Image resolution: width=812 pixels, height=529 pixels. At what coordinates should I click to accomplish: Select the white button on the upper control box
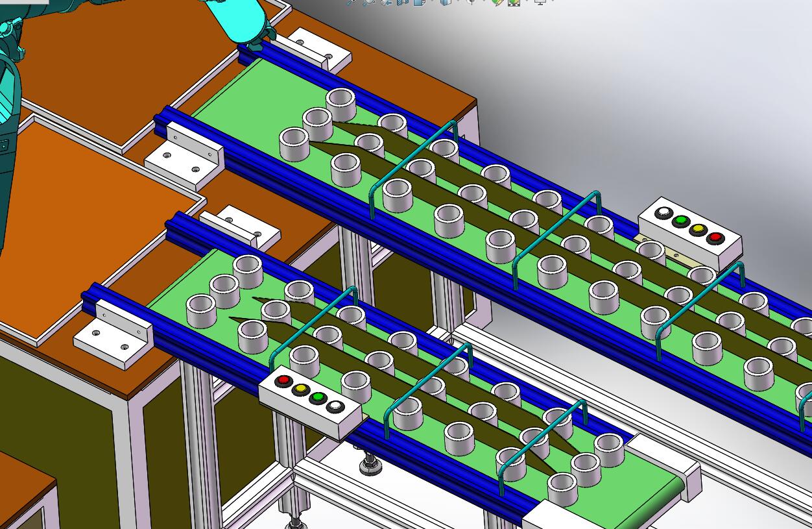(663, 214)
